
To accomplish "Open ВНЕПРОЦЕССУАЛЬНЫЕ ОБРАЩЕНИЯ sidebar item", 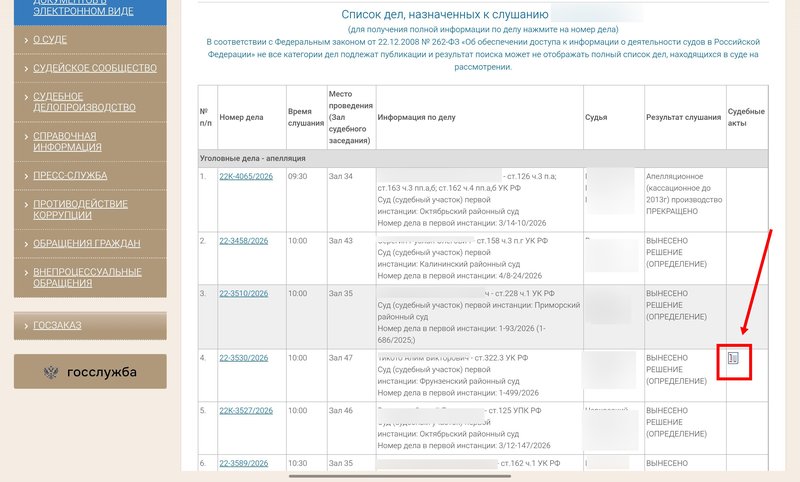I will [87, 277].
